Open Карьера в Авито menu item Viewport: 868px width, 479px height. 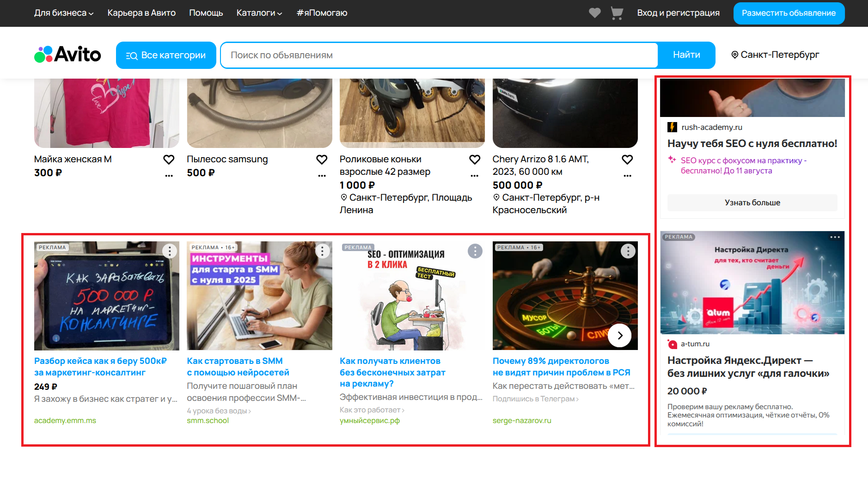tap(141, 13)
